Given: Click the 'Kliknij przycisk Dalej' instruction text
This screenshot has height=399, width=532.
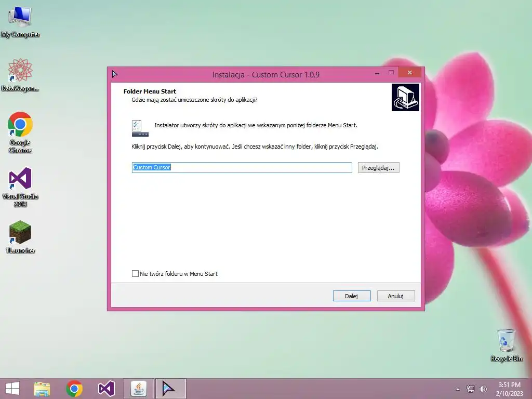Looking at the screenshot, I should [x=255, y=147].
